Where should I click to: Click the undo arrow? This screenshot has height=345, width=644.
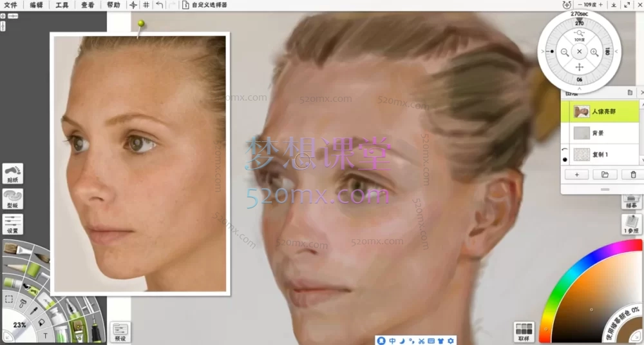point(159,5)
